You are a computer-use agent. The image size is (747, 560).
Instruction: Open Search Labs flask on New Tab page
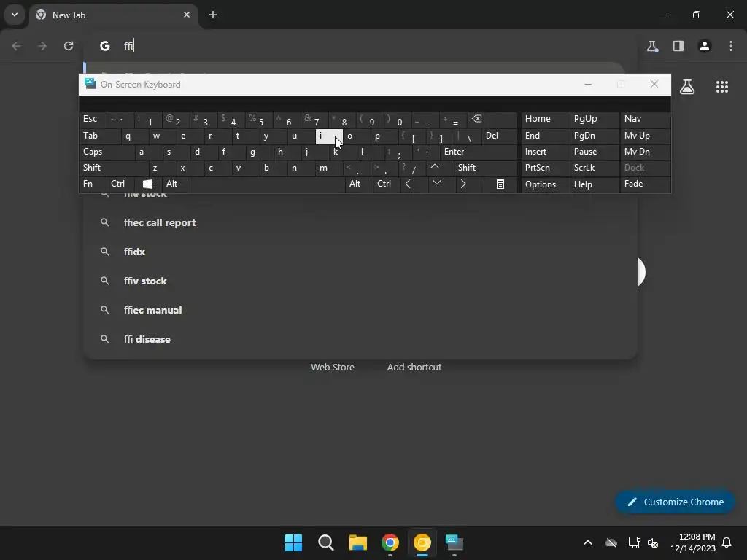pyautogui.click(x=687, y=87)
